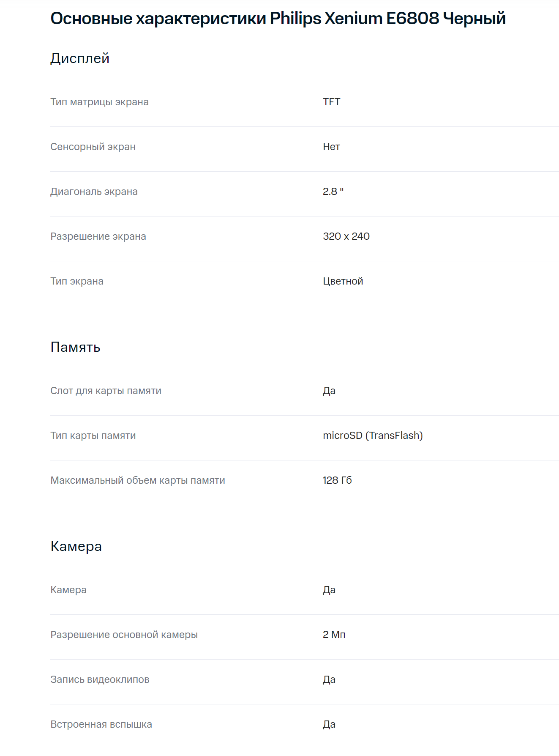Click the Тип карты памяти label
This screenshot has height=756, width=559.
(x=93, y=436)
